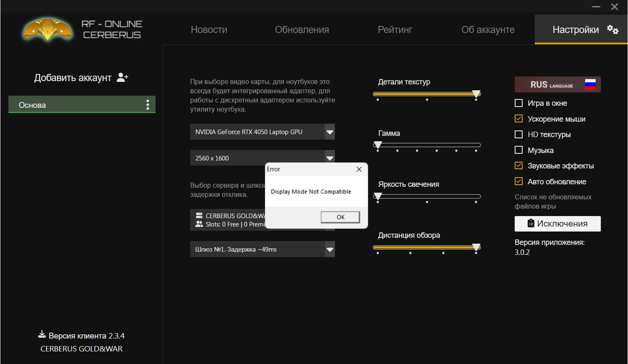Click the Исключения button
The width and height of the screenshot is (628, 364).
coord(557,224)
